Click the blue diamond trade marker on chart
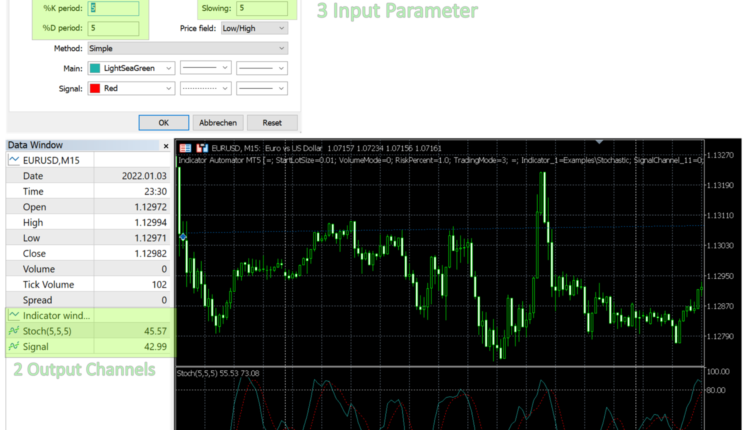The width and height of the screenshot is (750, 430). [x=183, y=237]
